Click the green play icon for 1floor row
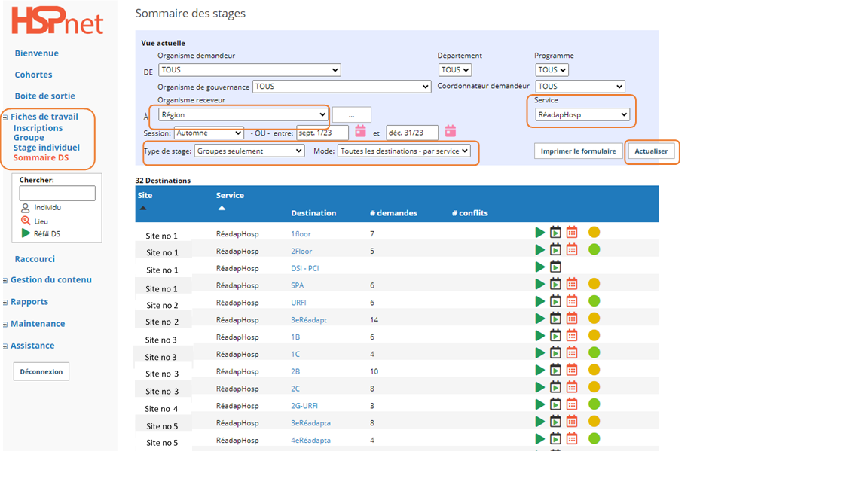The width and height of the screenshot is (868, 488). click(540, 233)
